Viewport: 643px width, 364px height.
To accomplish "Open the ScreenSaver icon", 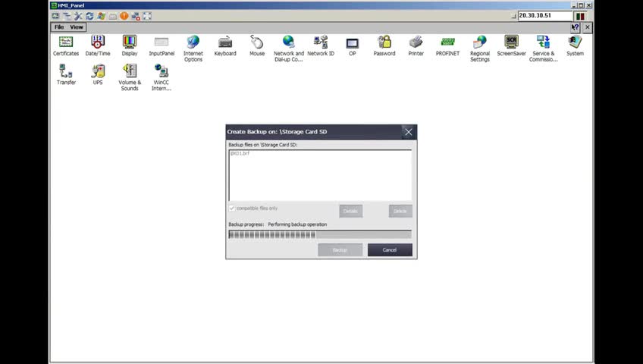I will (x=511, y=45).
